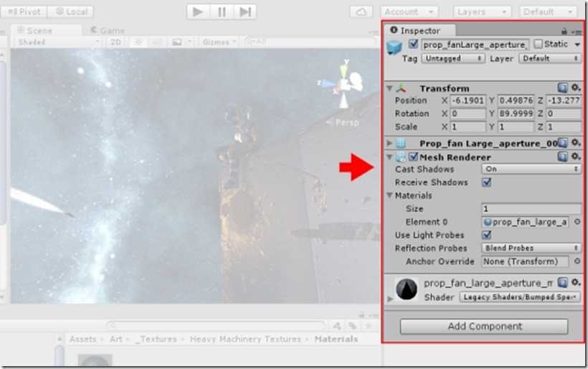Open Transform gear settings menu
The width and height of the screenshot is (588, 369).
[576, 88]
